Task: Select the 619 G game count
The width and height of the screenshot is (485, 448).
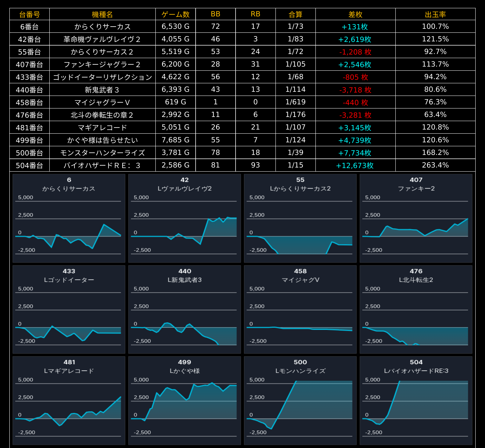Action: click(175, 102)
